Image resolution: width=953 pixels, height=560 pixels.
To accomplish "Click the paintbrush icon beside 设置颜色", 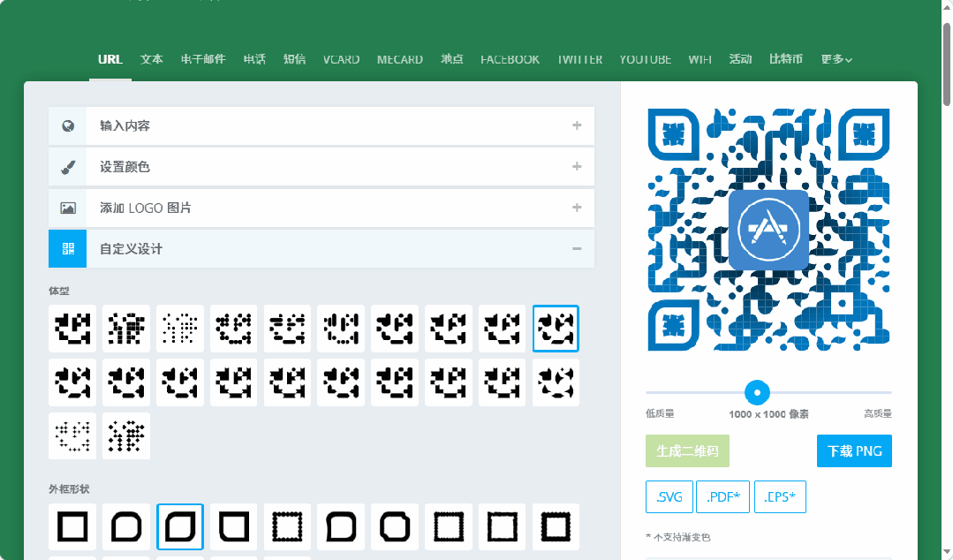I will 68,167.
